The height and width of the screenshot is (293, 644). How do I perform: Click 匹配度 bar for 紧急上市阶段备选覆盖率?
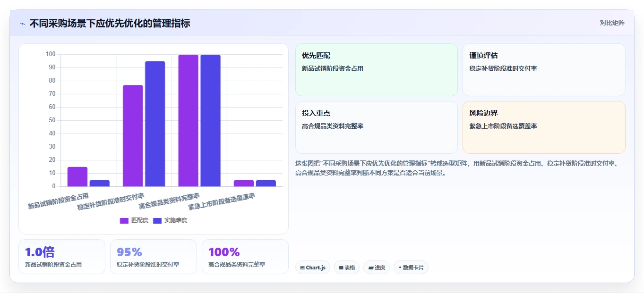[244, 183]
